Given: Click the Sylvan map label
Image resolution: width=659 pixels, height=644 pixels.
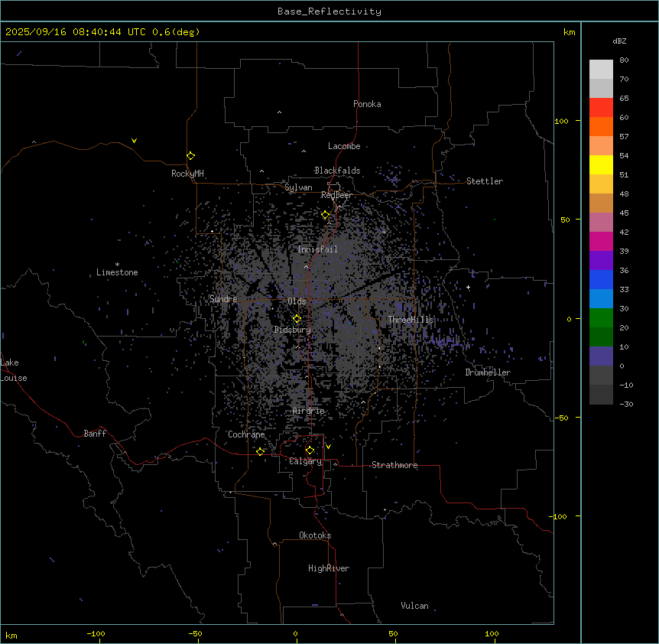Looking at the screenshot, I should pos(298,187).
